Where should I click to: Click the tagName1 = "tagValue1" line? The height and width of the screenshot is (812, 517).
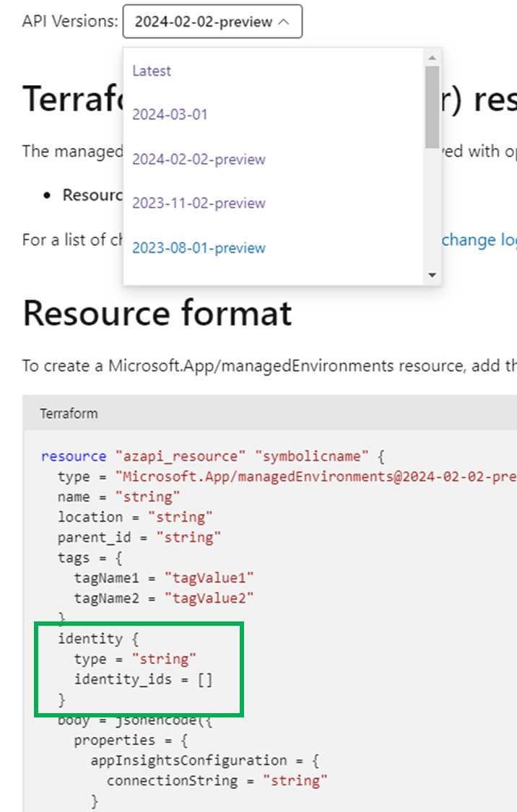(164, 577)
